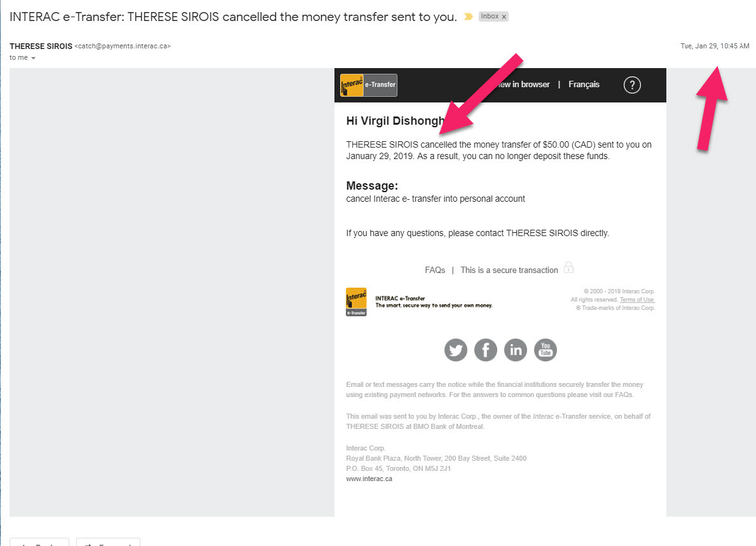
Task: Click the help question mark icon
Action: [x=631, y=85]
